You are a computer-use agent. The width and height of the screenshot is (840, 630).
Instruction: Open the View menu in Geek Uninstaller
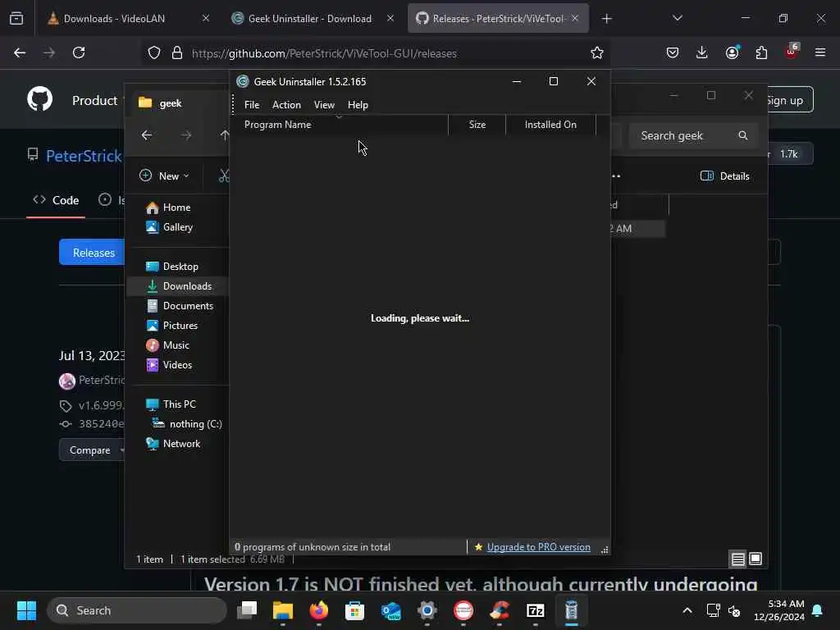tap(323, 105)
